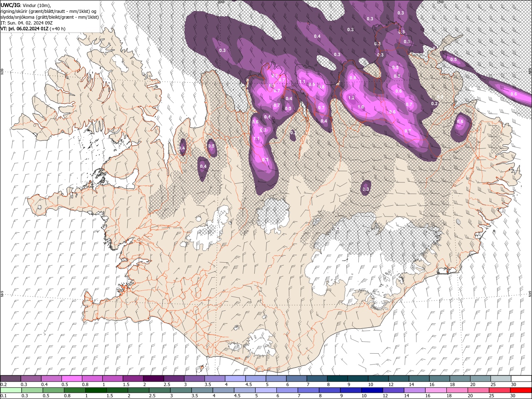This screenshot has height=399, width=532.
Task: Click the 'IT: Sun. 04. 02. 2024 09Z' initialization time
Action: [x=26, y=23]
